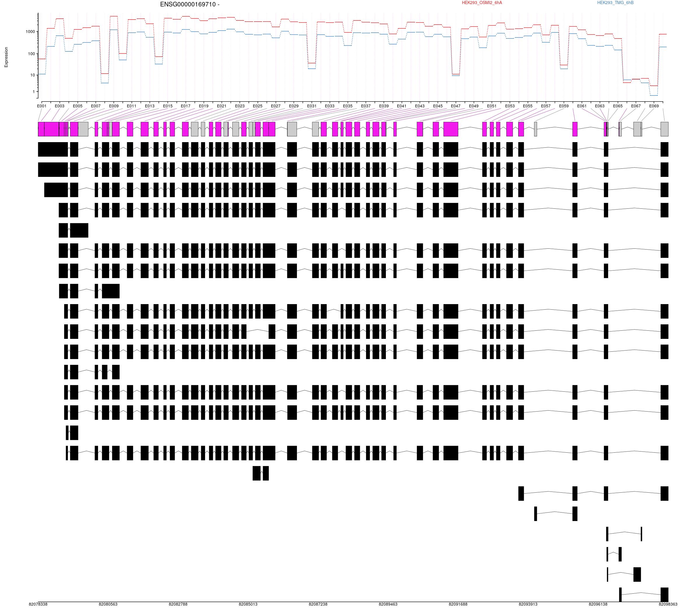Click exon label E013
The width and height of the screenshot is (700, 610).
coord(150,106)
